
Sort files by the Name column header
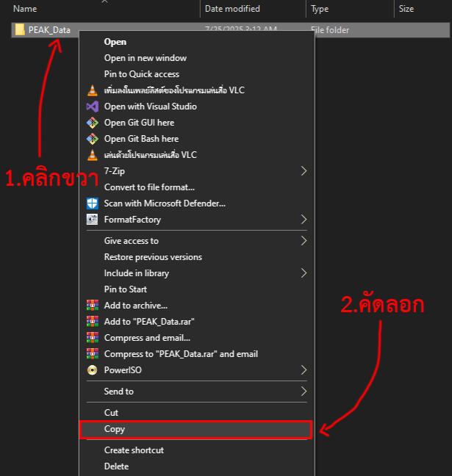coord(26,9)
